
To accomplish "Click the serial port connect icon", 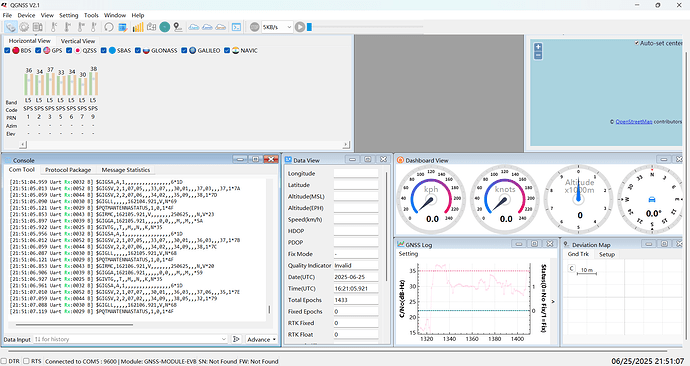I will (11, 27).
